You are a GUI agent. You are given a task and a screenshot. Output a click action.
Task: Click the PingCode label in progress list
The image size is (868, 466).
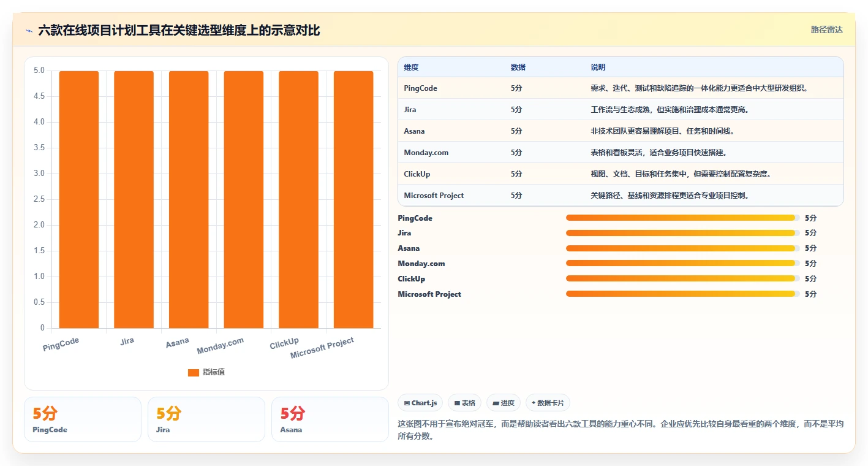pyautogui.click(x=415, y=218)
